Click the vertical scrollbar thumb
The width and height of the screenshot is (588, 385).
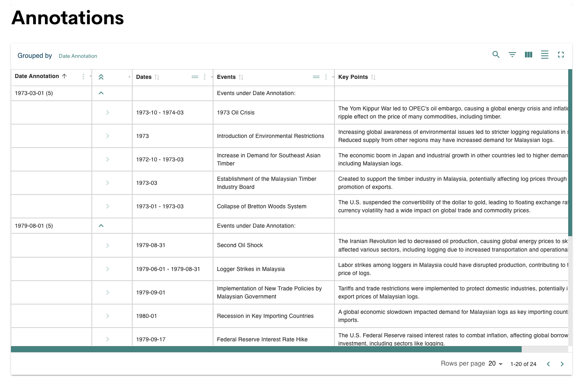[570, 153]
